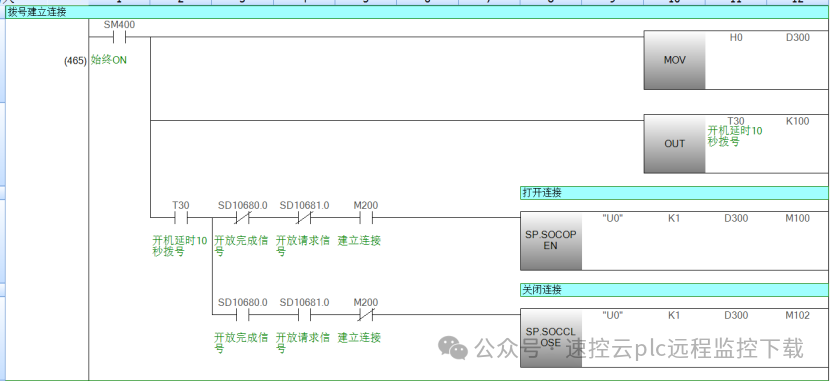The height and width of the screenshot is (381, 830).
Task: Click the K1 operand in the SP.SOCOPEN row
Action: tap(674, 218)
